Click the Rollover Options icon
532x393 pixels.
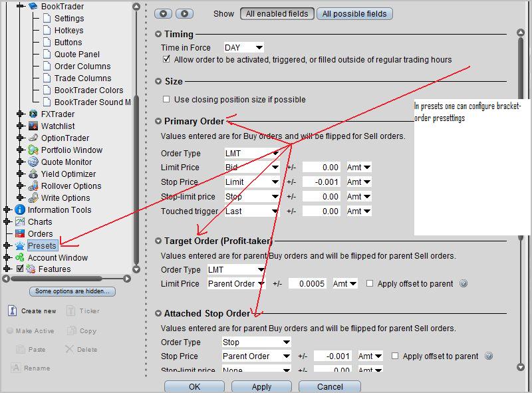[33, 186]
